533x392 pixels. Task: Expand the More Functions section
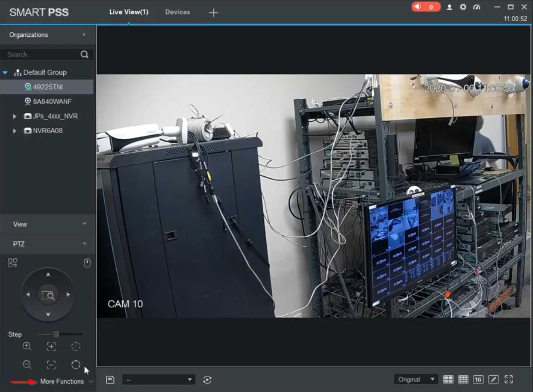65,381
